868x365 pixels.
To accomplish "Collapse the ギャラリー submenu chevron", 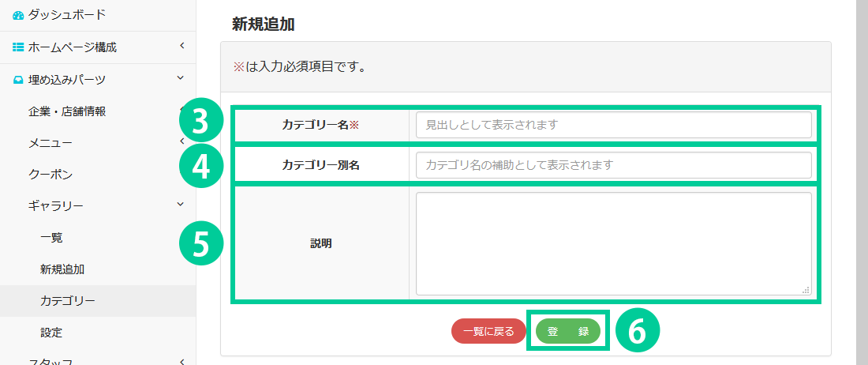I will (181, 205).
